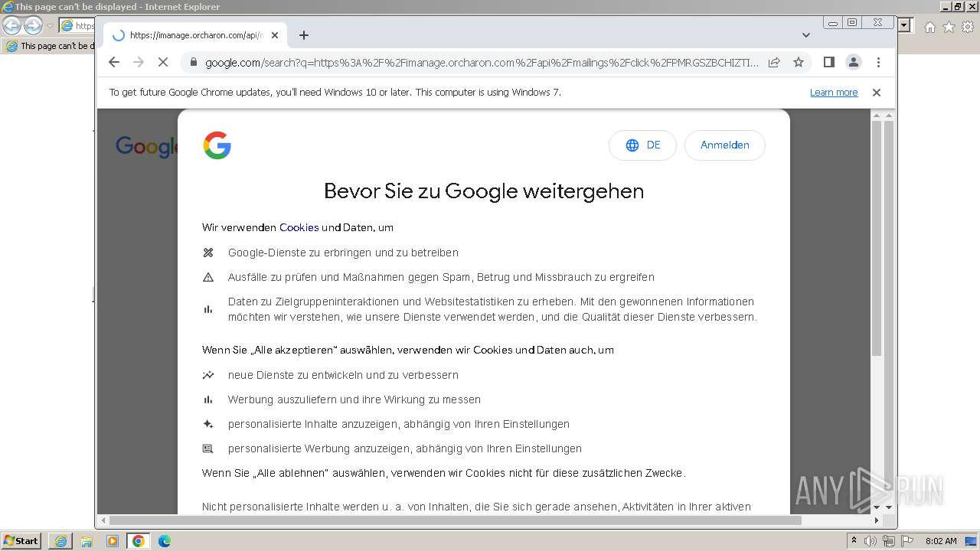Click the horizontal scrollbar thumb
Image resolution: width=980 pixels, height=551 pixels.
click(456, 520)
